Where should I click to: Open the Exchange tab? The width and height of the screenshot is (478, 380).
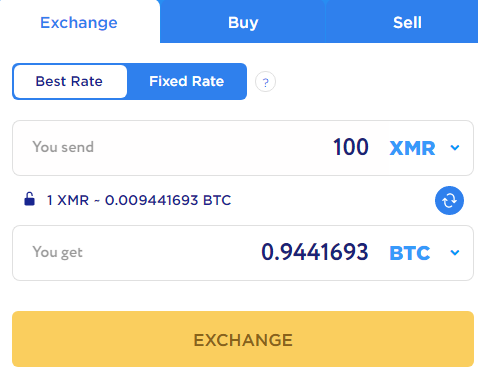tap(79, 22)
